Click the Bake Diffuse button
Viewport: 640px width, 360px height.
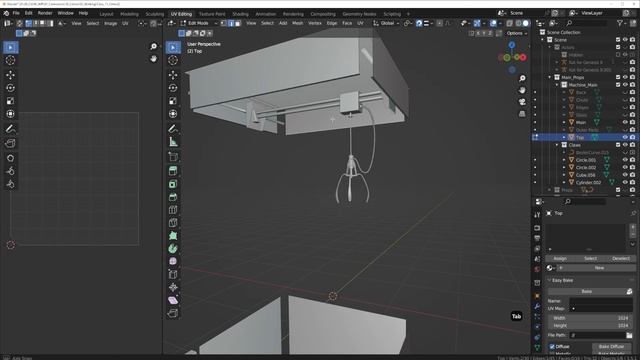(x=611, y=347)
